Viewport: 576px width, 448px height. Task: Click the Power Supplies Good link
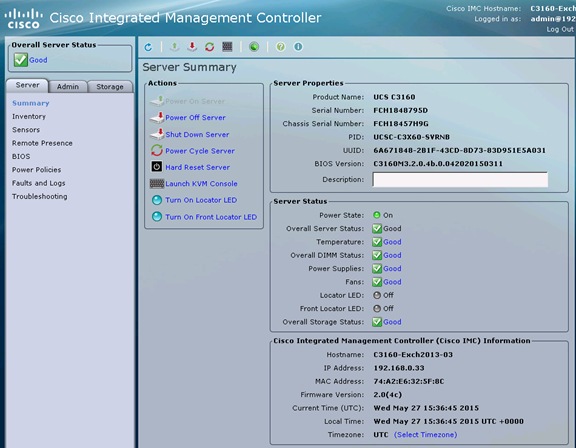pos(392,268)
